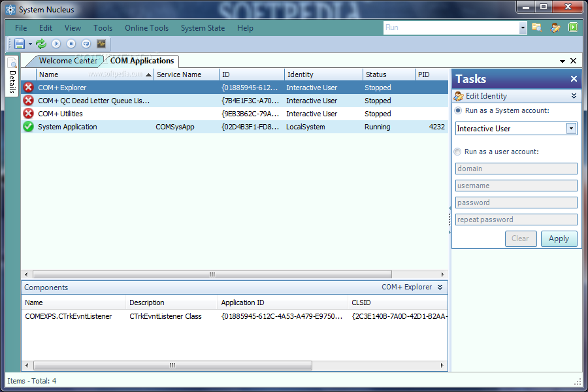Click the COMSysApp service name cell
The height and width of the screenshot is (392, 588).
175,127
